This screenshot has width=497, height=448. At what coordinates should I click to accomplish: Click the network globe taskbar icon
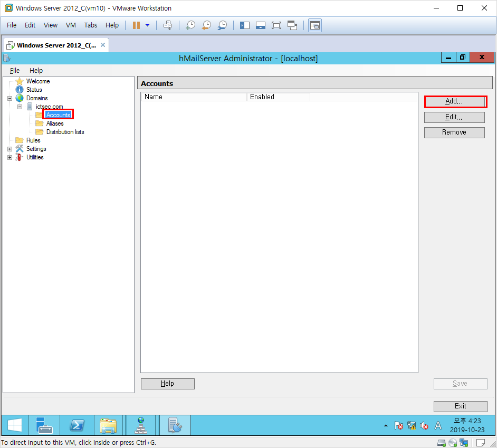[141, 425]
